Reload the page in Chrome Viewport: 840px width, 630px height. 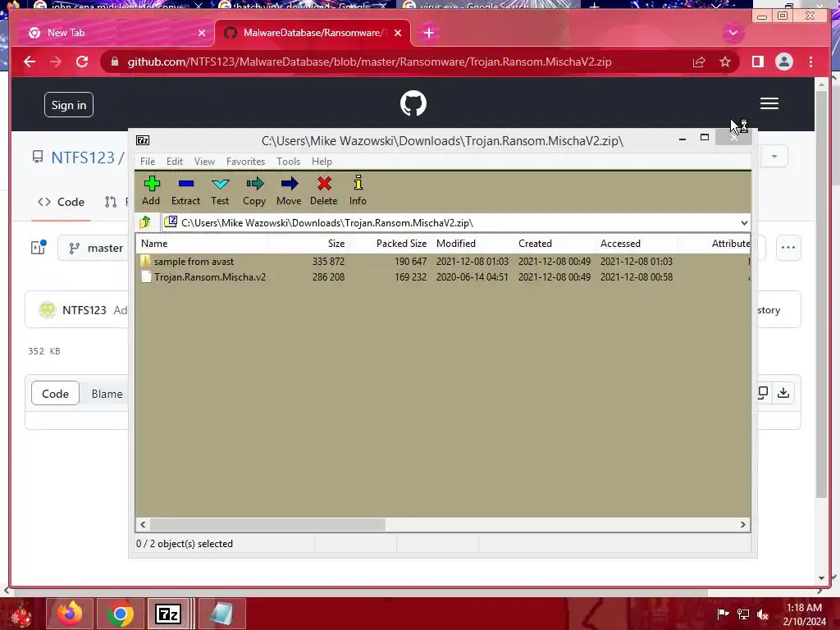[82, 62]
